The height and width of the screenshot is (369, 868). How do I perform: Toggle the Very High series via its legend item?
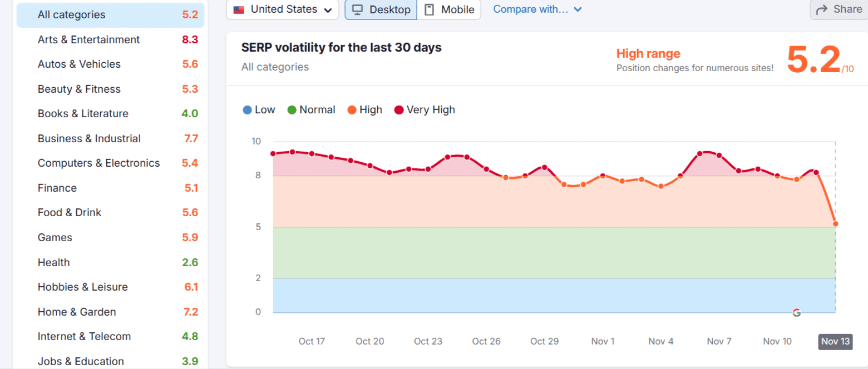click(x=424, y=109)
